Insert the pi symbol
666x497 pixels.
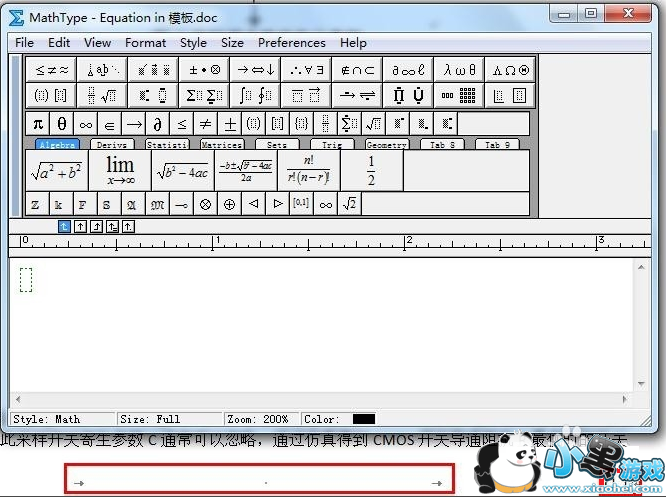(x=38, y=124)
